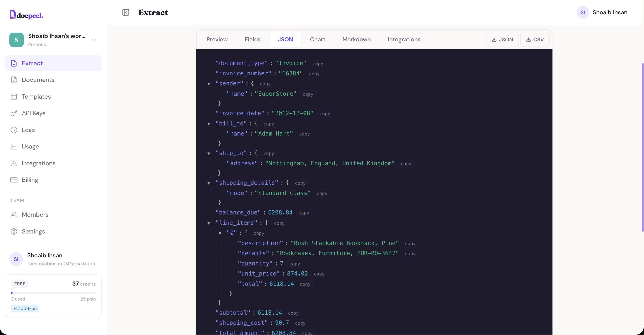
Task: Copy the line item total value
Action: [x=305, y=284]
